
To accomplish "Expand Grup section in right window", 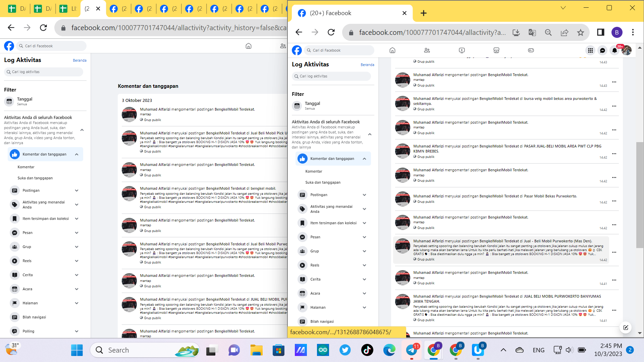I will pyautogui.click(x=365, y=251).
